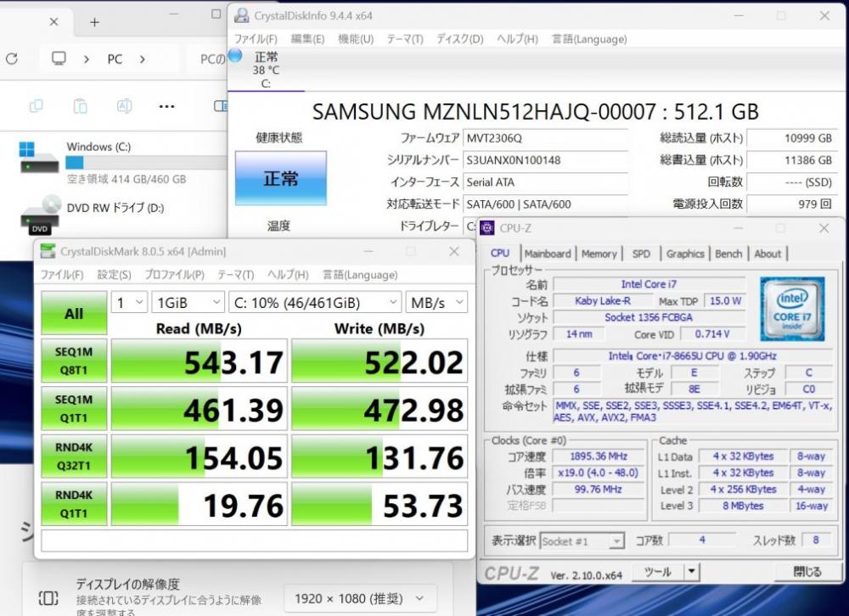This screenshot has height=616, width=849.
Task: Click the refresh icon in File Explorer
Action: [11, 59]
